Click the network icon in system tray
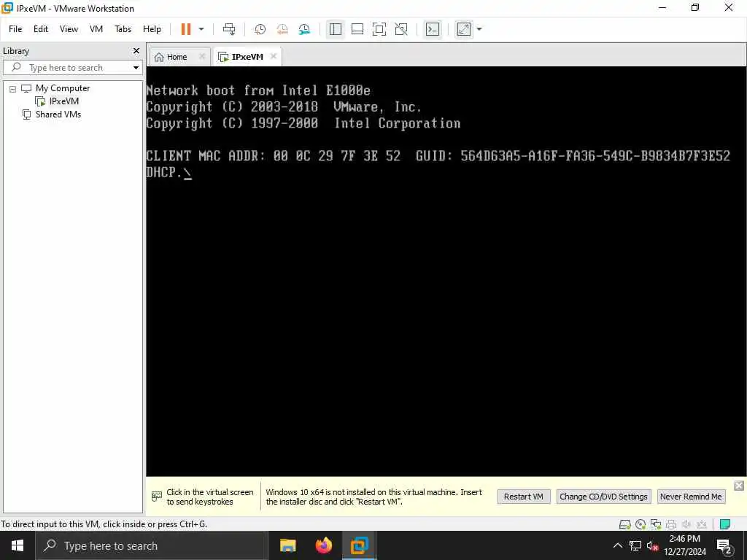The width and height of the screenshot is (747, 560). (x=635, y=545)
